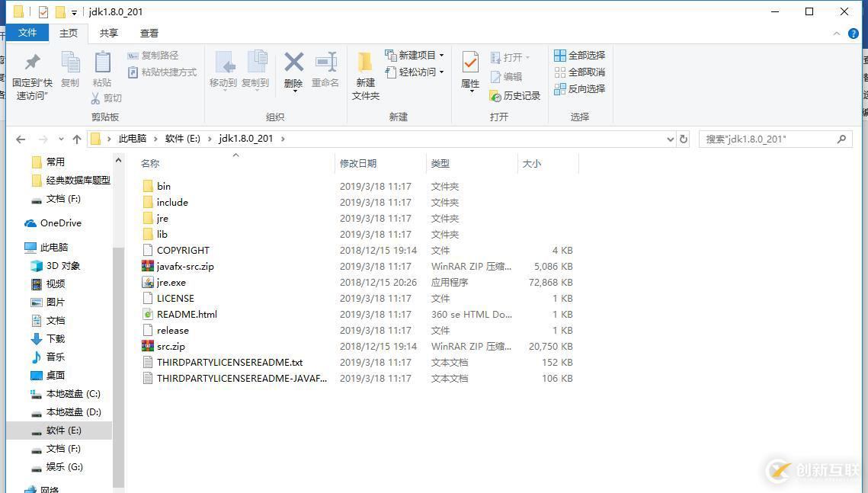Click the Pin to Quick Access icon
868x493 pixels.
(x=33, y=62)
